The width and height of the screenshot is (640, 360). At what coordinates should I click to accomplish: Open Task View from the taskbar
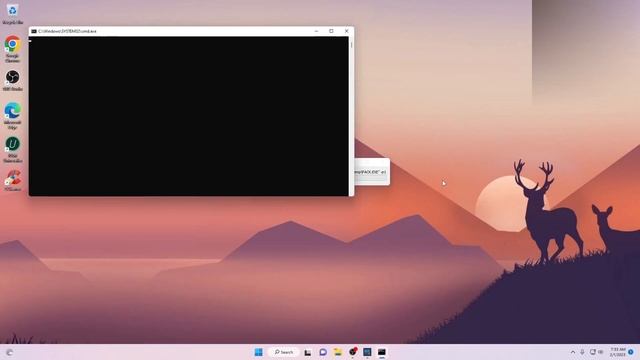[x=307, y=352]
